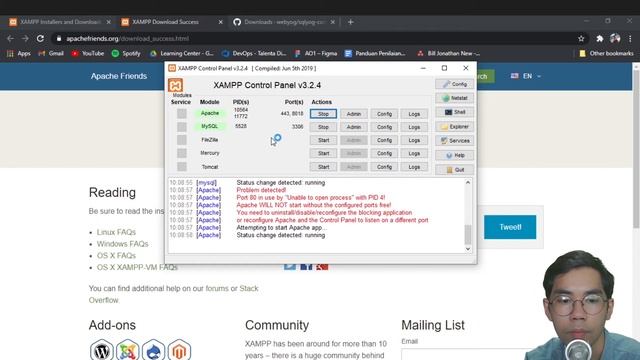
Task: Open MySQL Admin
Action: pyautogui.click(x=354, y=127)
